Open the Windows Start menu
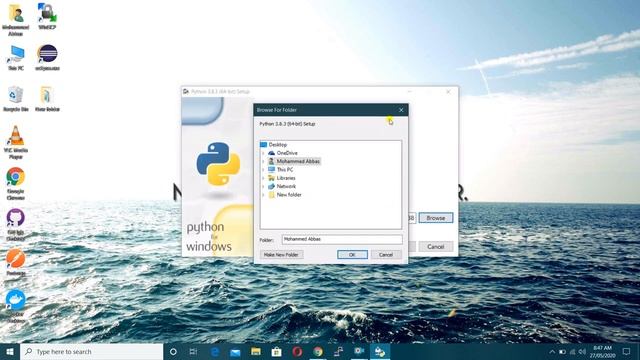The width and height of the screenshot is (640, 360). click(x=10, y=351)
